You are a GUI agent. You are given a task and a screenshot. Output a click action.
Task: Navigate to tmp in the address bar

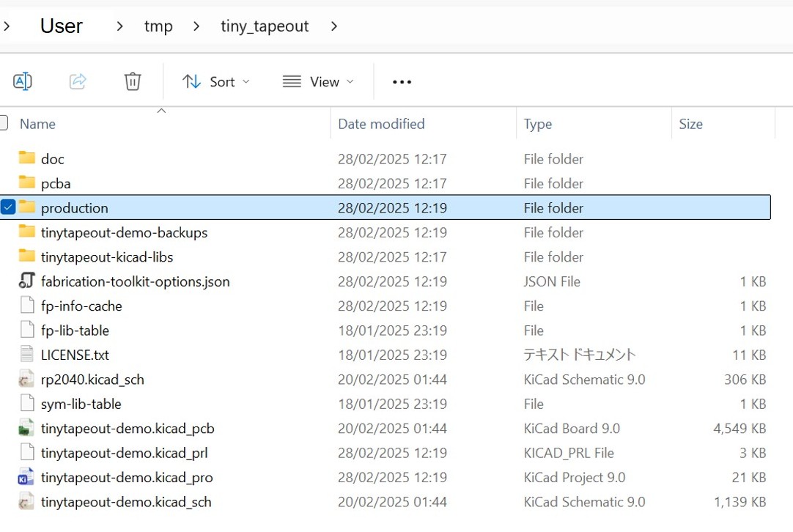(x=158, y=26)
